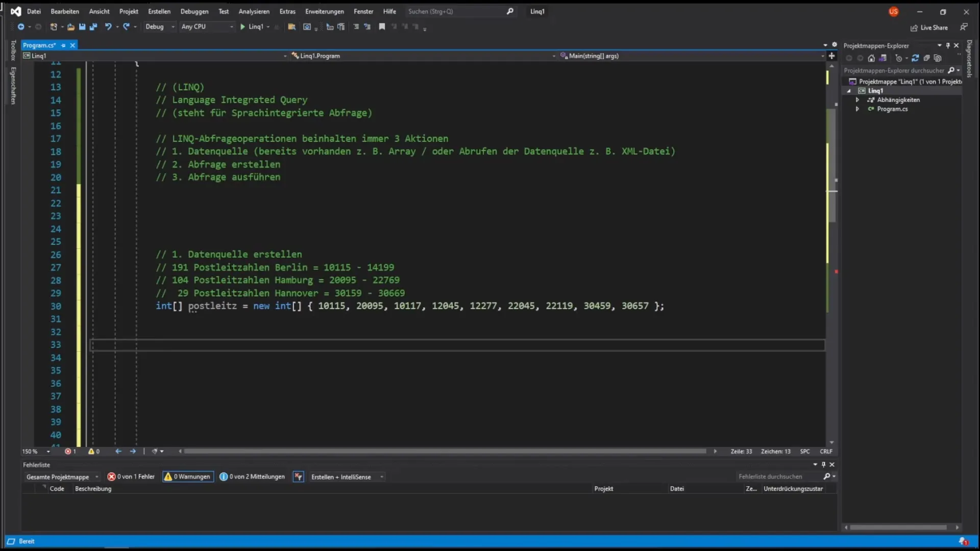Image resolution: width=980 pixels, height=551 pixels.
Task: Click the Navigate Backward arrow icon
Action: tap(21, 27)
